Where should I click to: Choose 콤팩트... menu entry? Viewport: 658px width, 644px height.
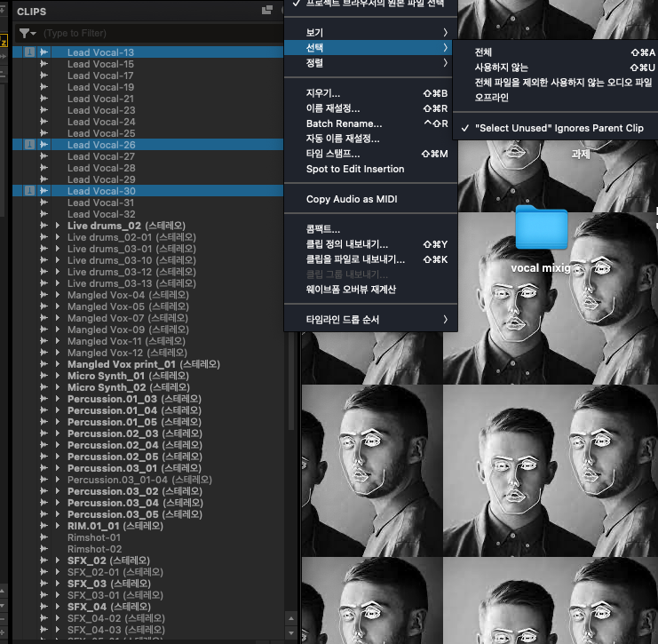pyautogui.click(x=370, y=229)
